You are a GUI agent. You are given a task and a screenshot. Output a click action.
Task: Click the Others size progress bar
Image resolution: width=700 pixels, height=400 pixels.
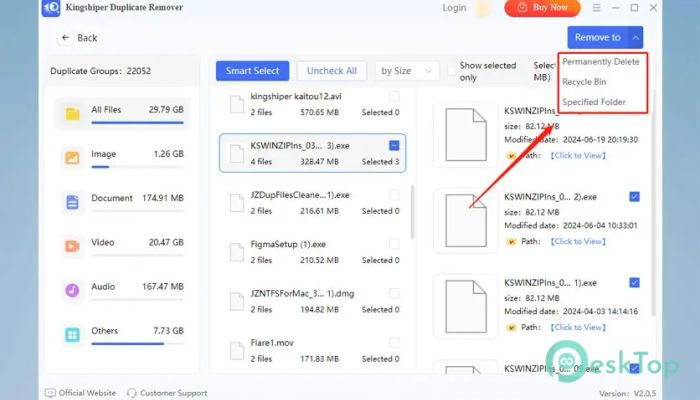click(x=138, y=344)
